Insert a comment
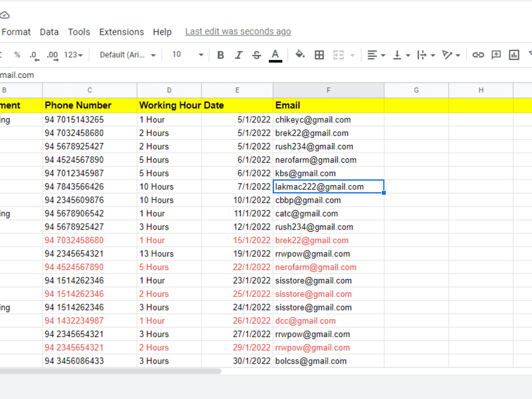The height and width of the screenshot is (399, 532). coord(495,55)
